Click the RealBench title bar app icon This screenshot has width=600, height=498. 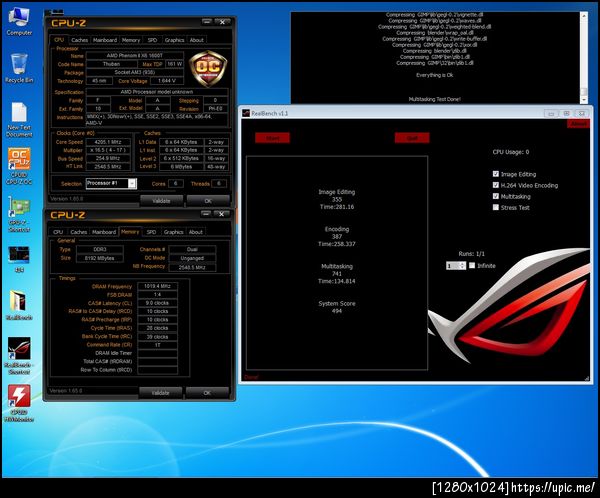246,113
